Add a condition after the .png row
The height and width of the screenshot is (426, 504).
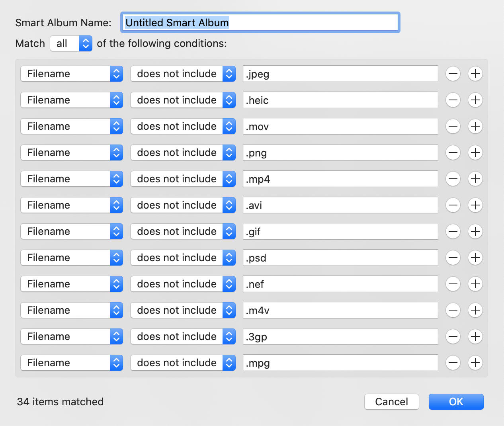475,152
